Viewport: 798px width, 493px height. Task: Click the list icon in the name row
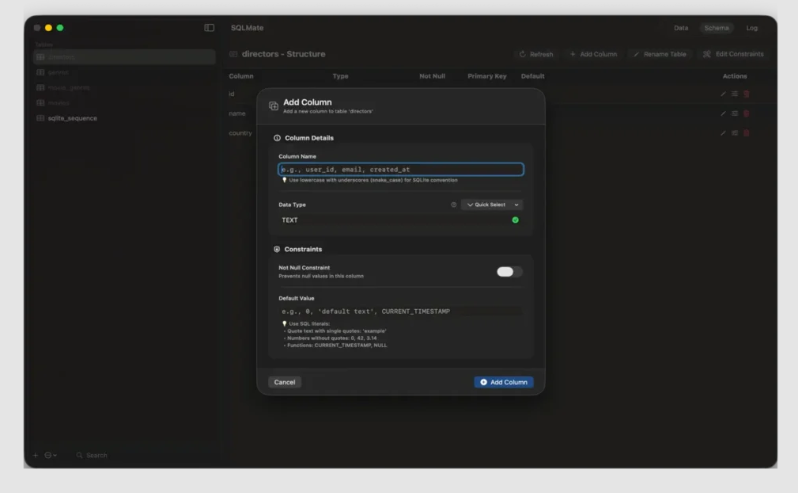734,113
